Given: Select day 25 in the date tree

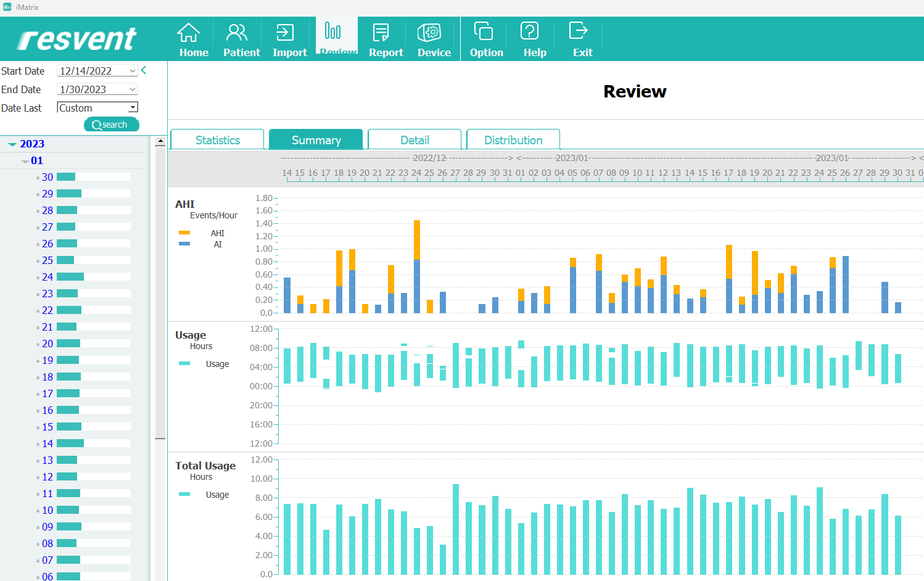Looking at the screenshot, I should [x=47, y=260].
